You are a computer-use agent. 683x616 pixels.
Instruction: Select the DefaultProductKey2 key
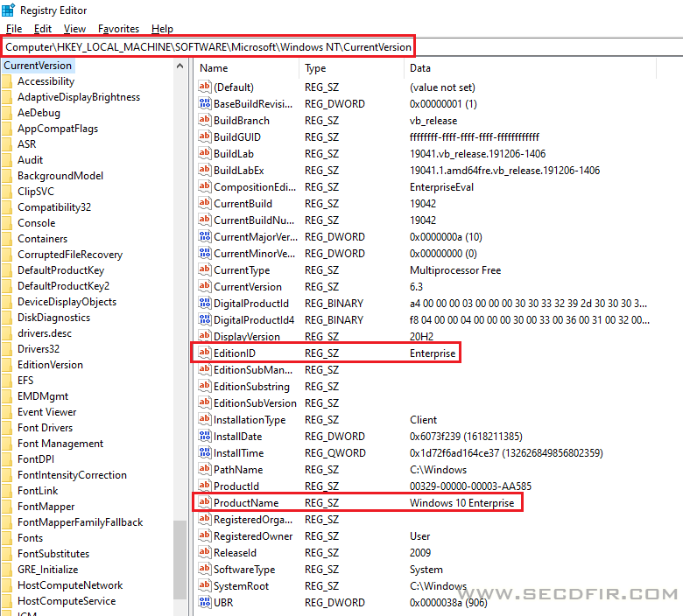click(63, 286)
